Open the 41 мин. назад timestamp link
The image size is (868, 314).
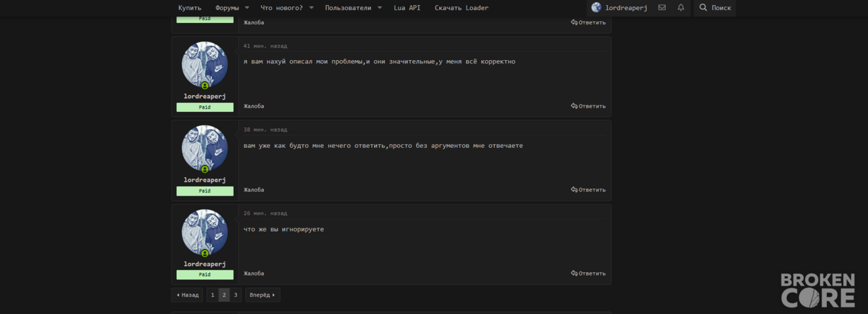pos(265,46)
